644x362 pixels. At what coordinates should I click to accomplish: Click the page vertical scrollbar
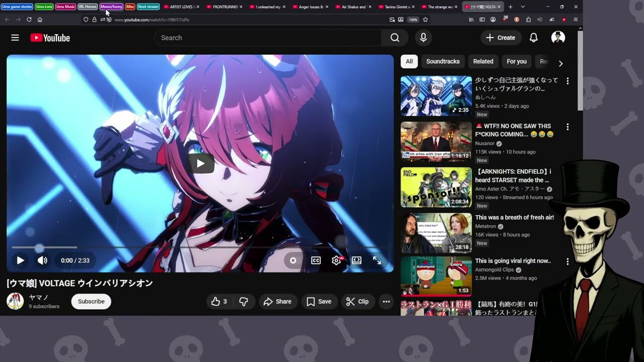[580, 70]
